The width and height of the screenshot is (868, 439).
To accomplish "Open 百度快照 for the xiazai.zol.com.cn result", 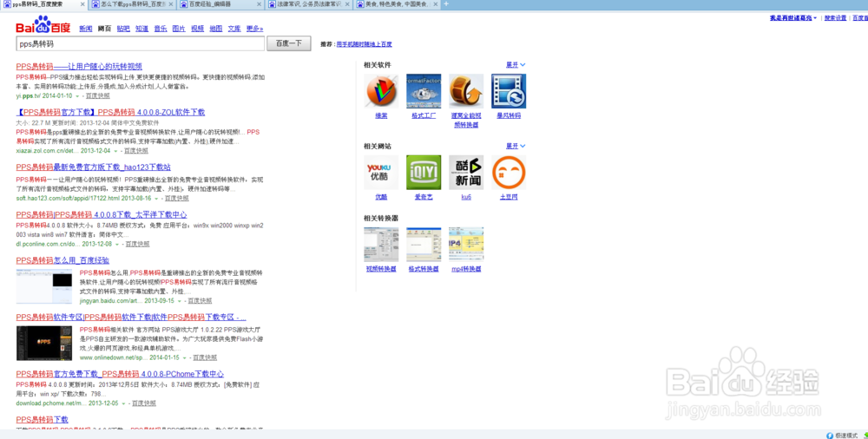I will [x=136, y=151].
